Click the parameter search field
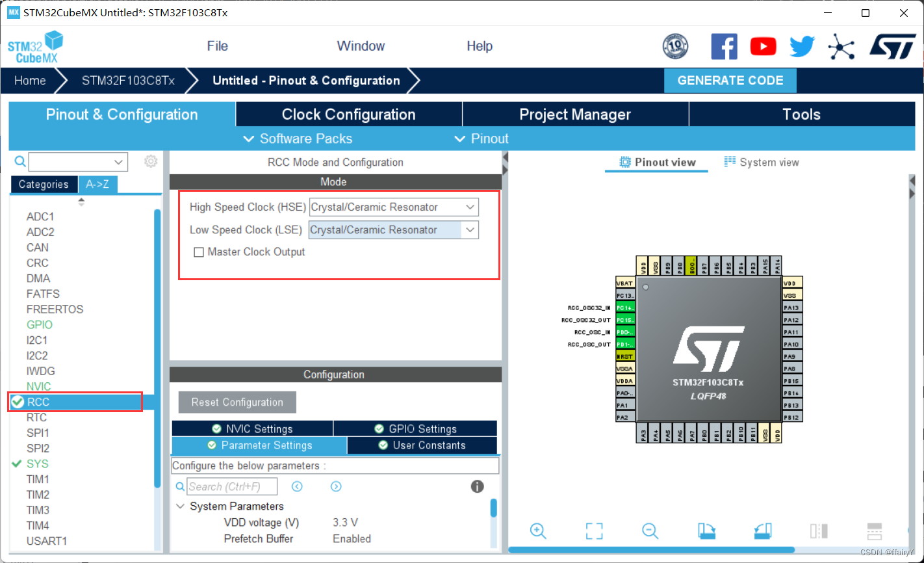This screenshot has width=924, height=563. tap(232, 486)
